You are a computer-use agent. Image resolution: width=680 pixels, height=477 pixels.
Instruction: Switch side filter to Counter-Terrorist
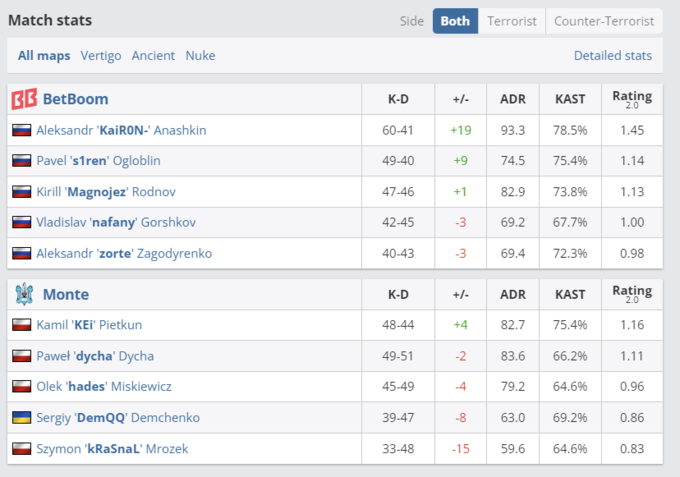pyautogui.click(x=604, y=21)
